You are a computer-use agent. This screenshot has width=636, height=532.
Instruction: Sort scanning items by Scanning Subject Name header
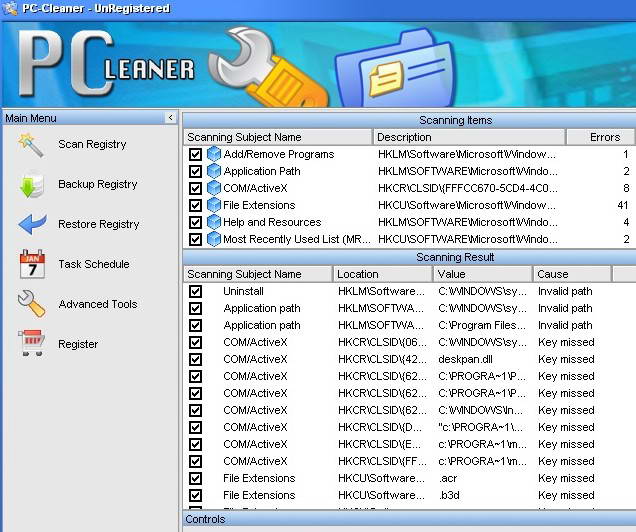click(277, 137)
